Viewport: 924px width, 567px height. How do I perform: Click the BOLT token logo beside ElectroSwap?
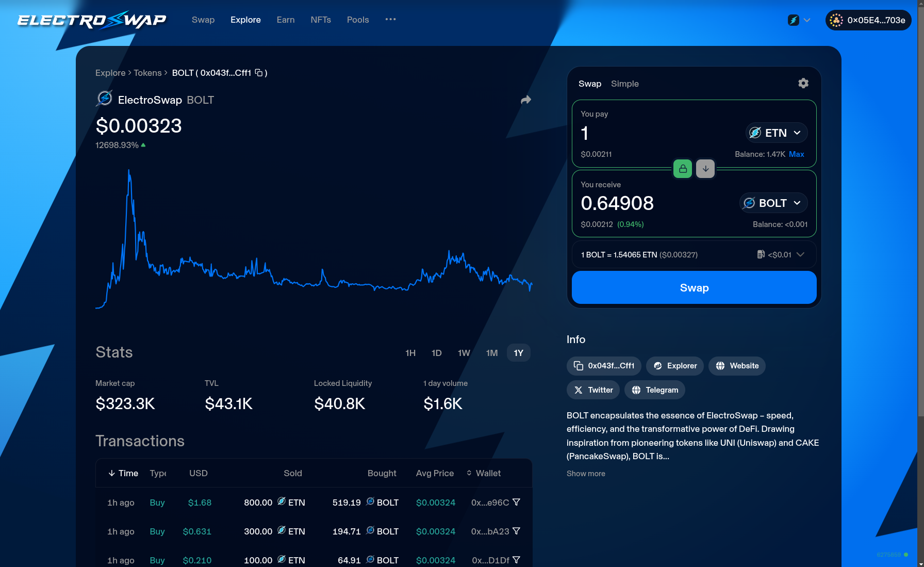click(x=104, y=98)
